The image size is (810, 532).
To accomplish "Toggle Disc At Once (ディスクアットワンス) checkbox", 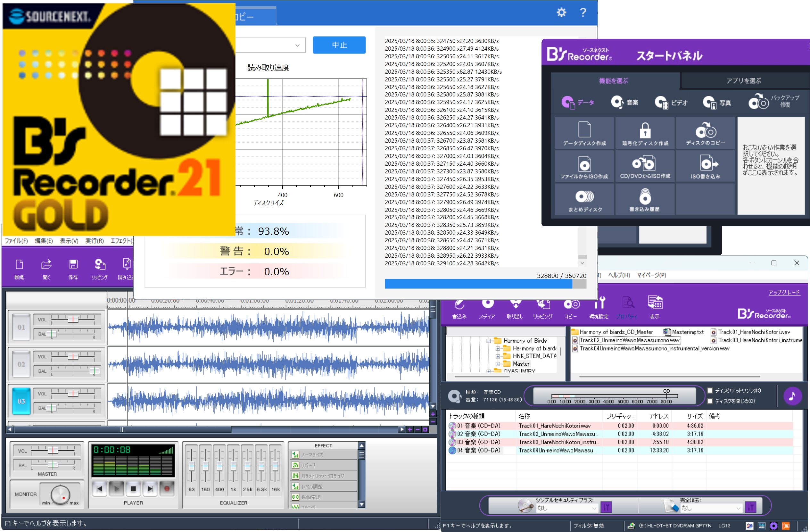I will [710, 390].
